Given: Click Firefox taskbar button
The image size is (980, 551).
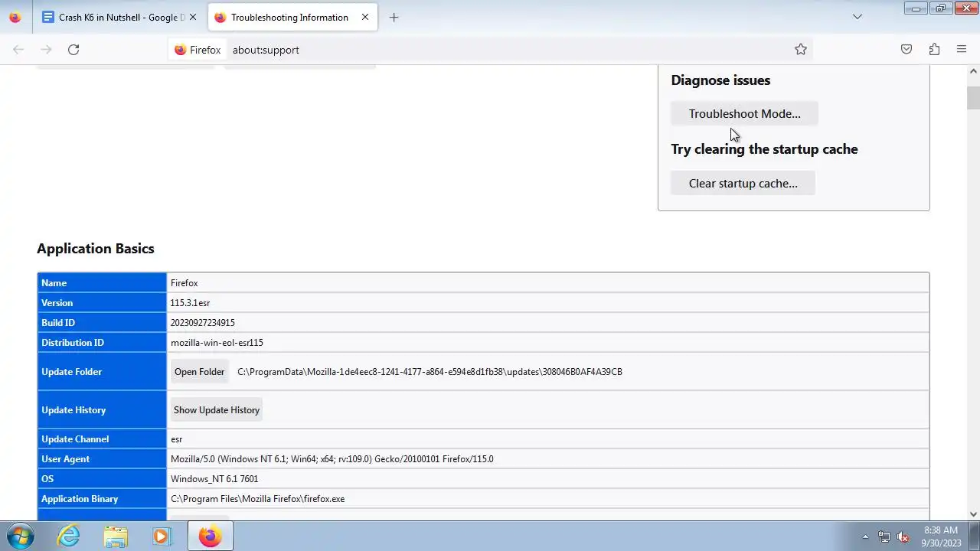Looking at the screenshot, I should 211,536.
